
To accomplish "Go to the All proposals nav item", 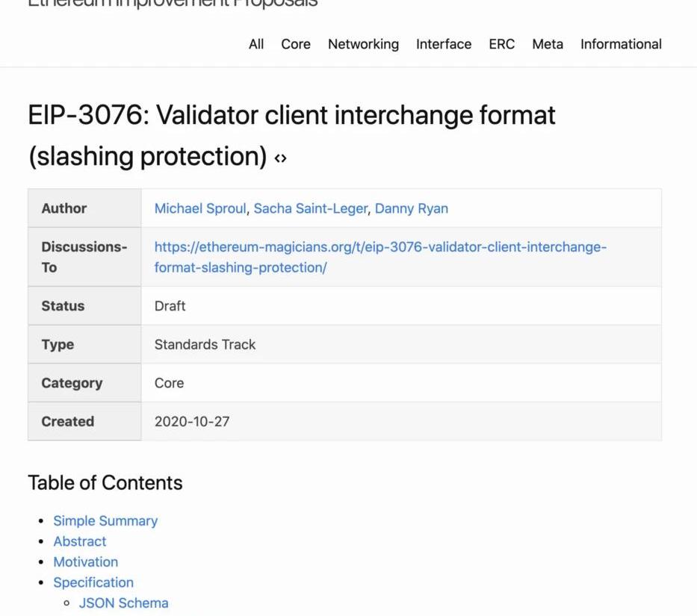I will coord(256,44).
